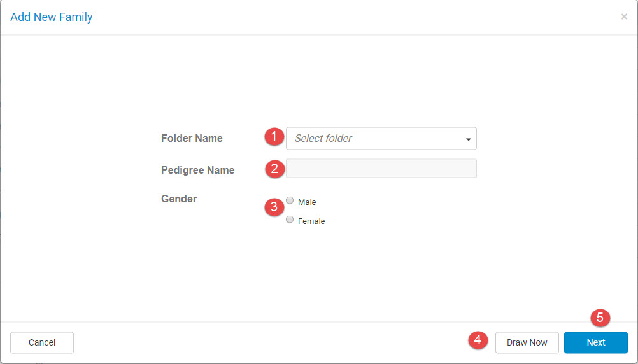Open the Select folder dropdown
This screenshot has width=638, height=364.
[x=381, y=138]
